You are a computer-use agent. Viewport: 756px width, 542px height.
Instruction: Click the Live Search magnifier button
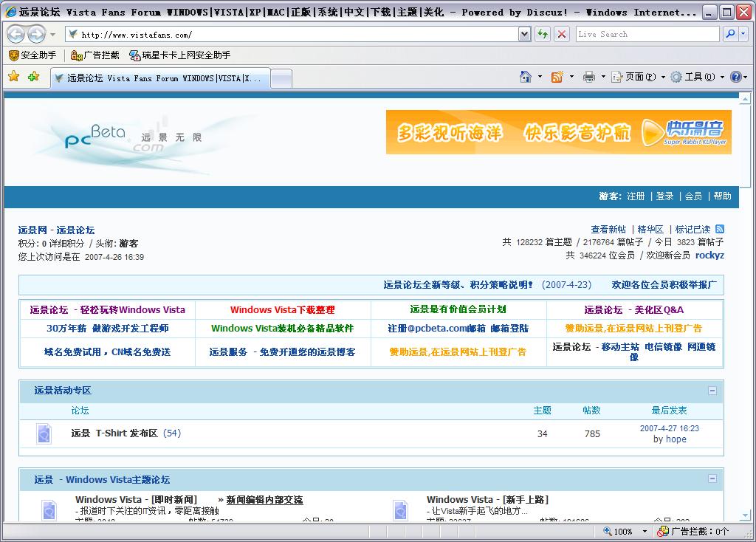[729, 34]
